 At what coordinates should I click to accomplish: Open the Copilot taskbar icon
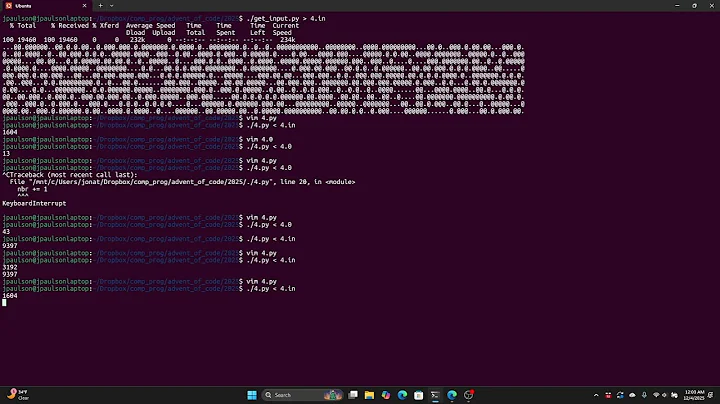[386, 395]
